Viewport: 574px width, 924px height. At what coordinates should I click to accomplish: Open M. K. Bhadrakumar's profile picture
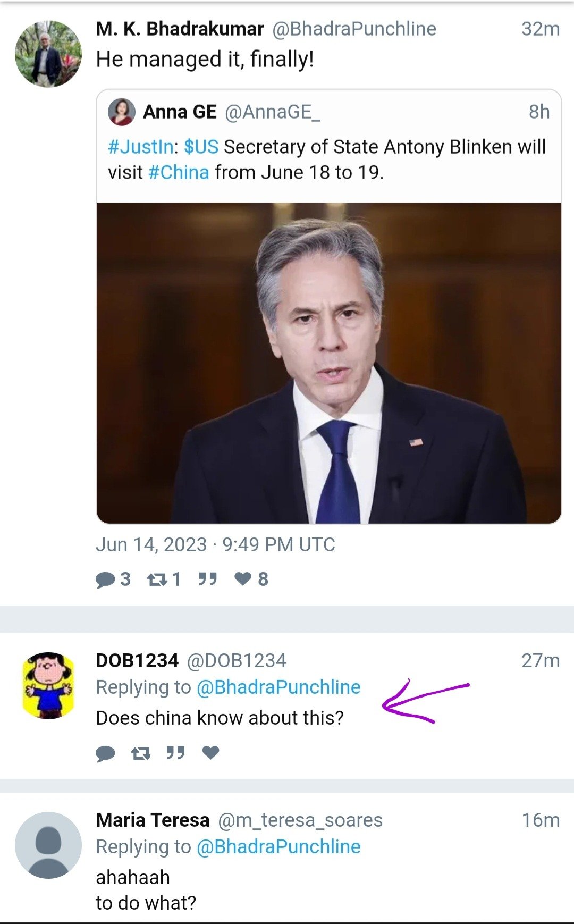pyautogui.click(x=48, y=54)
